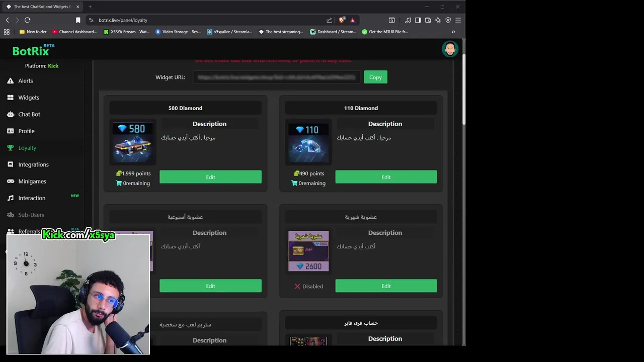The height and width of the screenshot is (362, 644).
Task: Click the share page icon
Action: 330,20
